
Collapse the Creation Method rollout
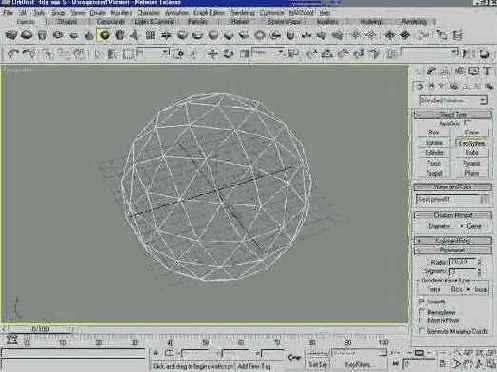click(453, 215)
